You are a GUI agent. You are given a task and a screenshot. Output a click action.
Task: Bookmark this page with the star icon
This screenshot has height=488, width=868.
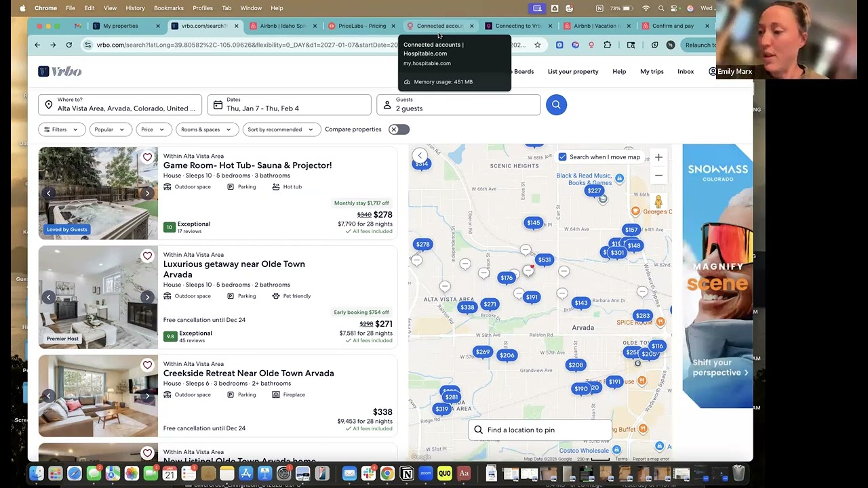point(538,45)
